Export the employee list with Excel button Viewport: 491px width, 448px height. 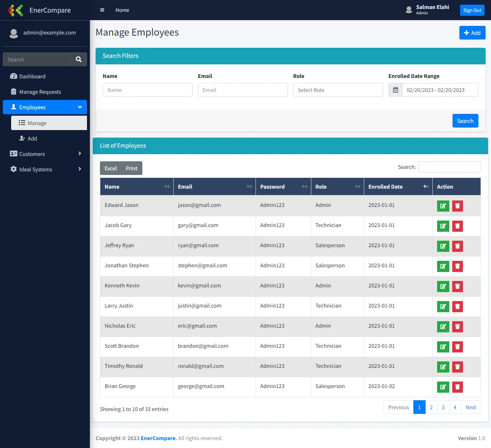110,168
